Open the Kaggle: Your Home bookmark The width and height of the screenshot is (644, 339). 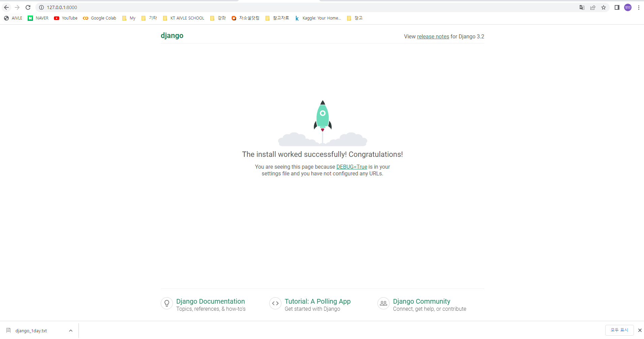click(x=318, y=18)
